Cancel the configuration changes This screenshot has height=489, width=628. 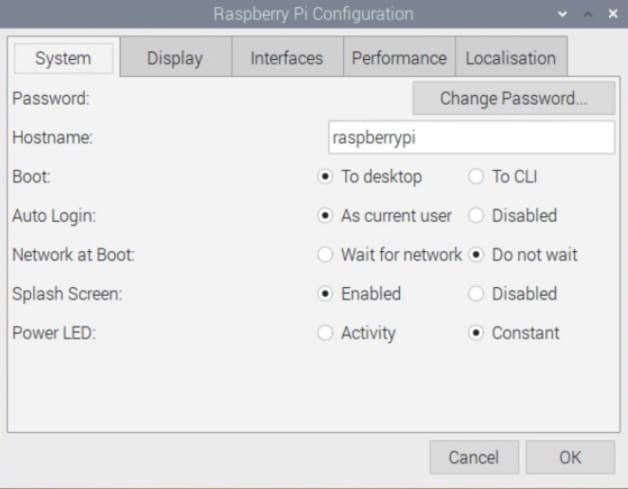[x=474, y=457]
